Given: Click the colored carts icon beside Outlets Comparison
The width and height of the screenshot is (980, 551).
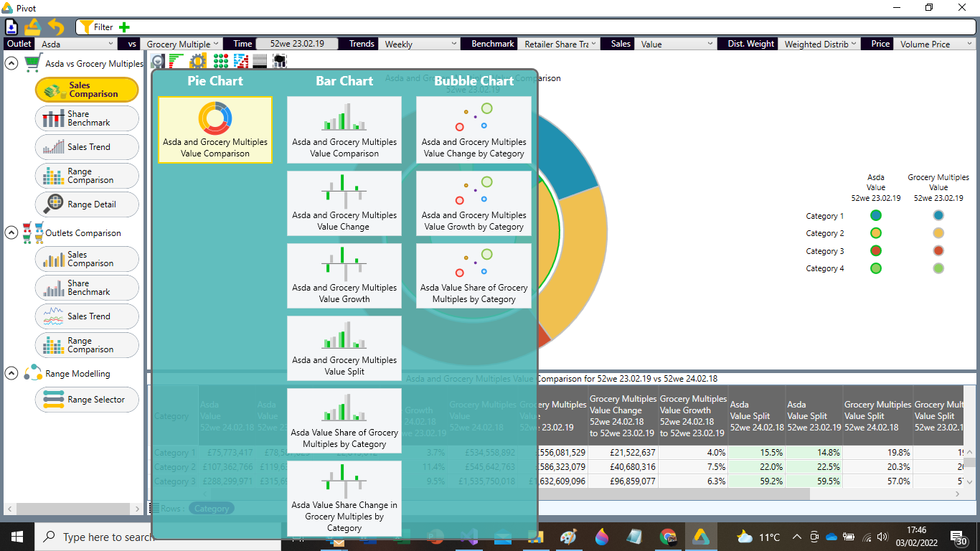Looking at the screenshot, I should point(32,232).
